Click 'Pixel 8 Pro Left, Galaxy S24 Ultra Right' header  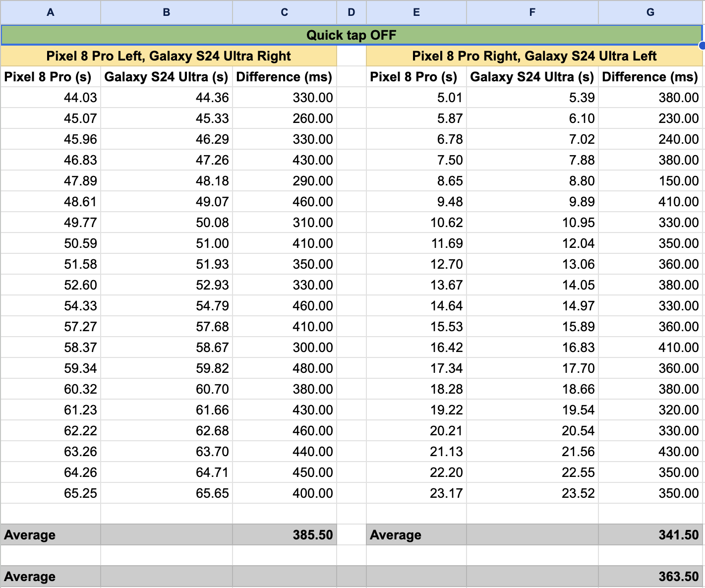169,56
